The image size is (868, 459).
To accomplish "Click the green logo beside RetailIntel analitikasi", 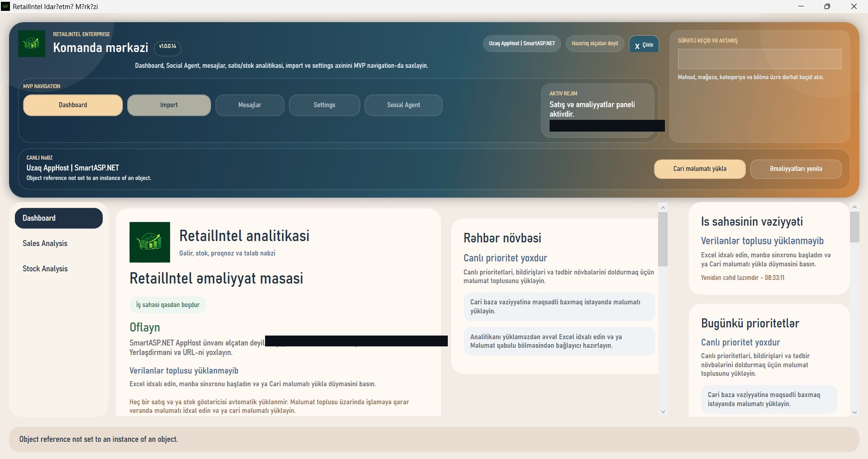I will pyautogui.click(x=150, y=242).
